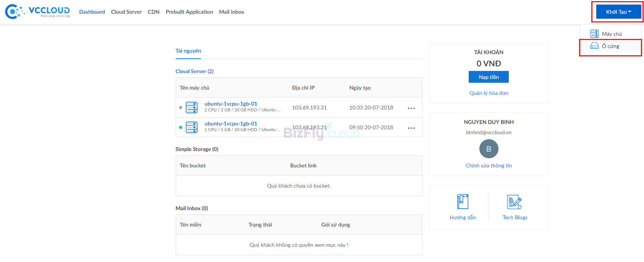Screen dimensions: 644x262
Task: Open the server with IP 103.69.193.31
Action: pyautogui.click(x=231, y=104)
